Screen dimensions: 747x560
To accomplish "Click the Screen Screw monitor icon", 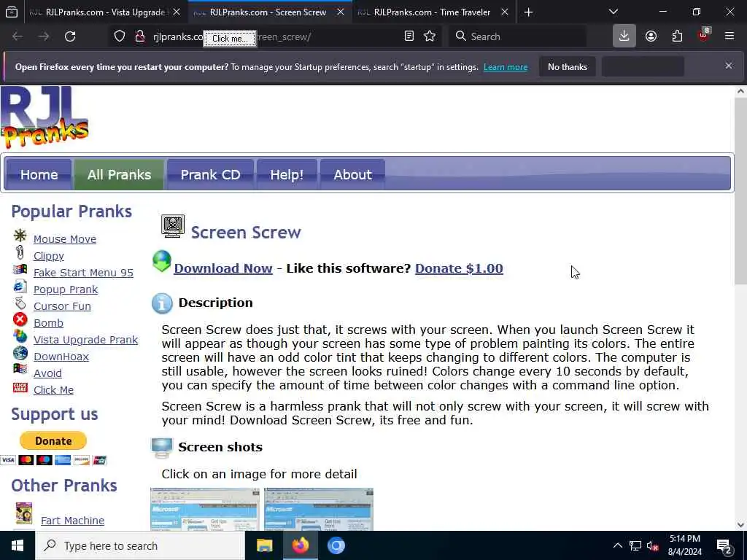I will coord(172,226).
